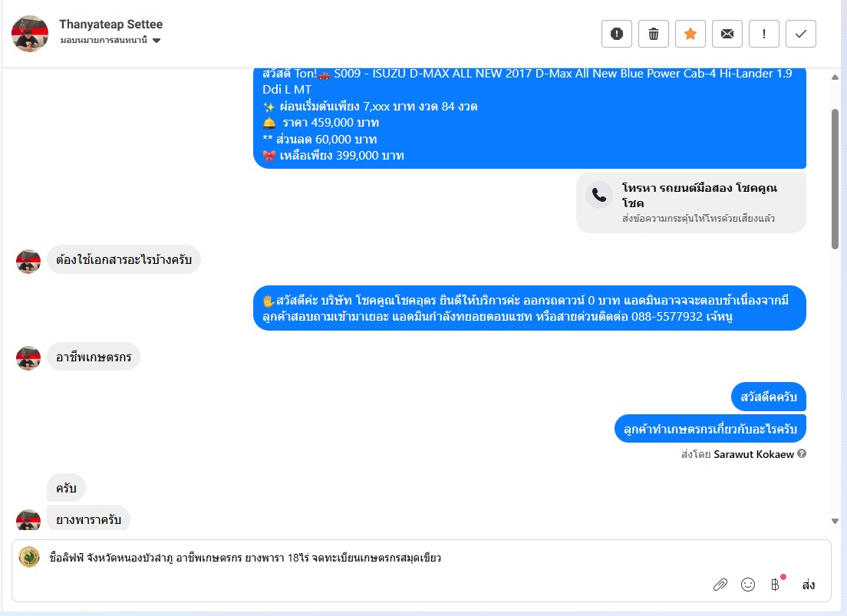847x616 pixels.
Task: Flag conversation as priority with exclamation mark
Action: pyautogui.click(x=764, y=34)
